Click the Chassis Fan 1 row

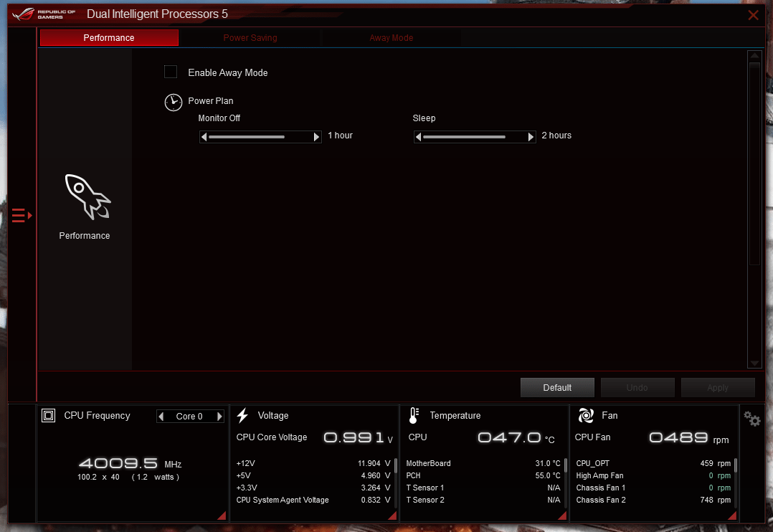pyautogui.click(x=653, y=488)
